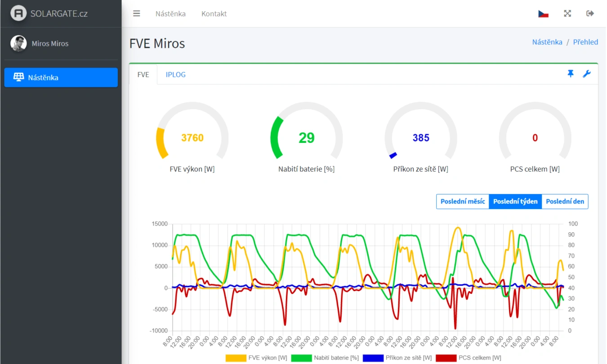This screenshot has height=364, width=607.
Task: Switch to the IPLOG tab
Action: point(175,75)
